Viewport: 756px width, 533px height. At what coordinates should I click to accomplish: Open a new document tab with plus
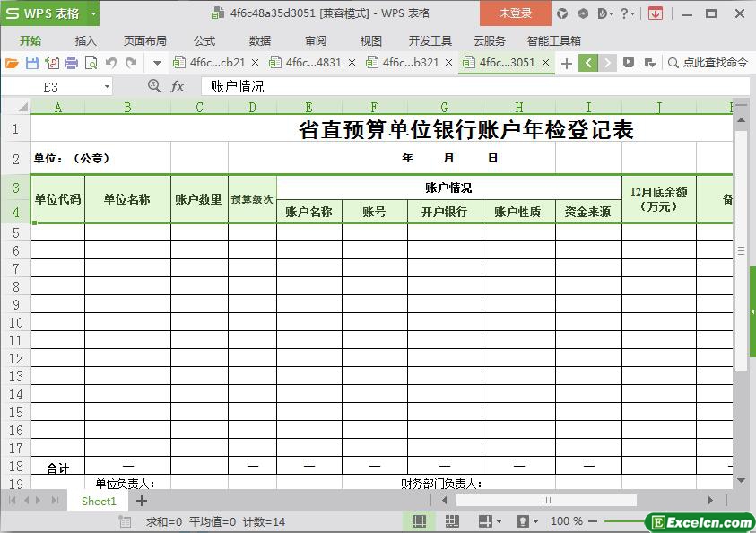coord(566,63)
